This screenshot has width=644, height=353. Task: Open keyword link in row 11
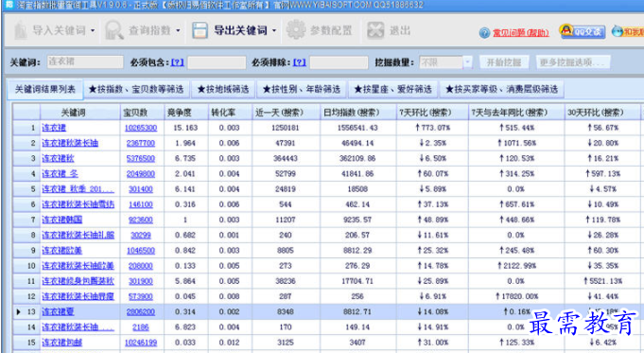(78, 281)
